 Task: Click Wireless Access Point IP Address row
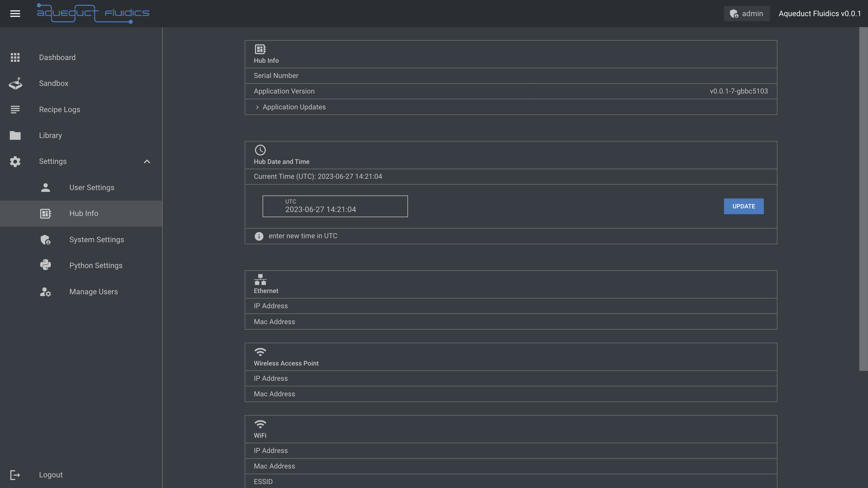pyautogui.click(x=511, y=379)
